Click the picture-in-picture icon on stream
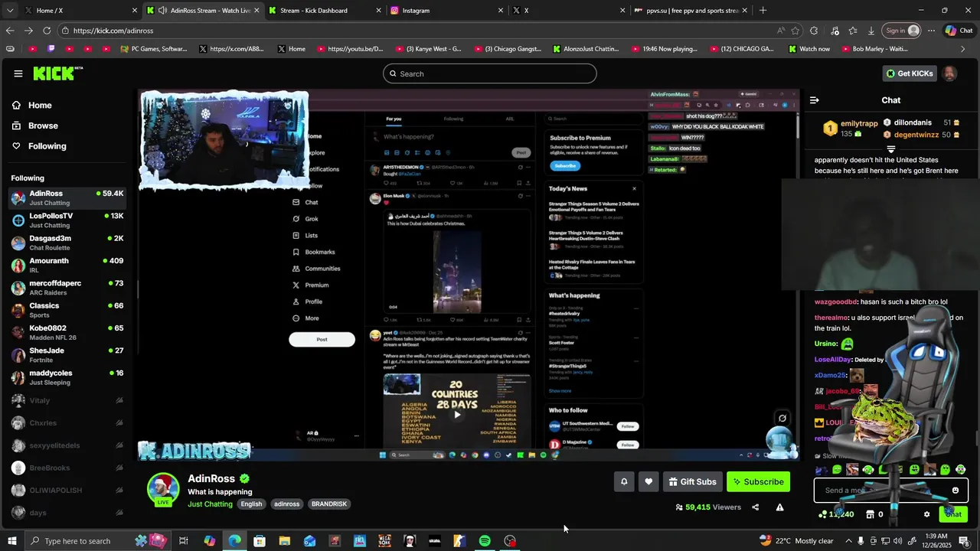 782,418
